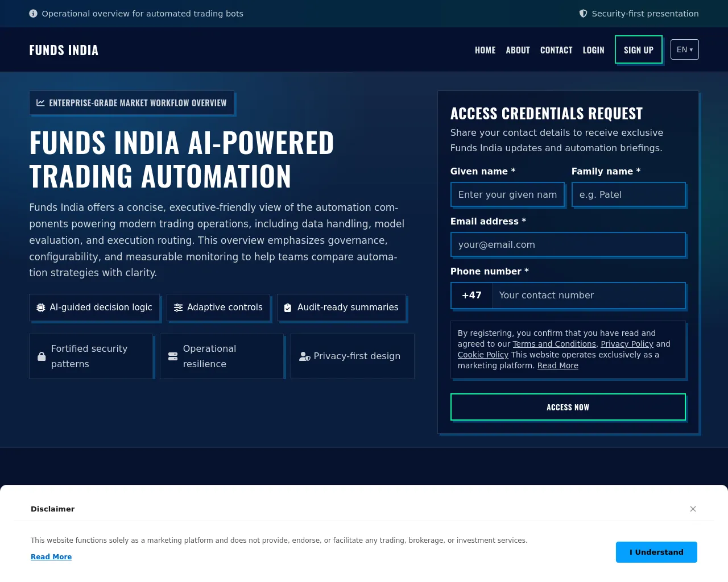Viewport: 728px width, 582px height.
Task: Click the Fortified security patterns card
Action: tap(91, 356)
